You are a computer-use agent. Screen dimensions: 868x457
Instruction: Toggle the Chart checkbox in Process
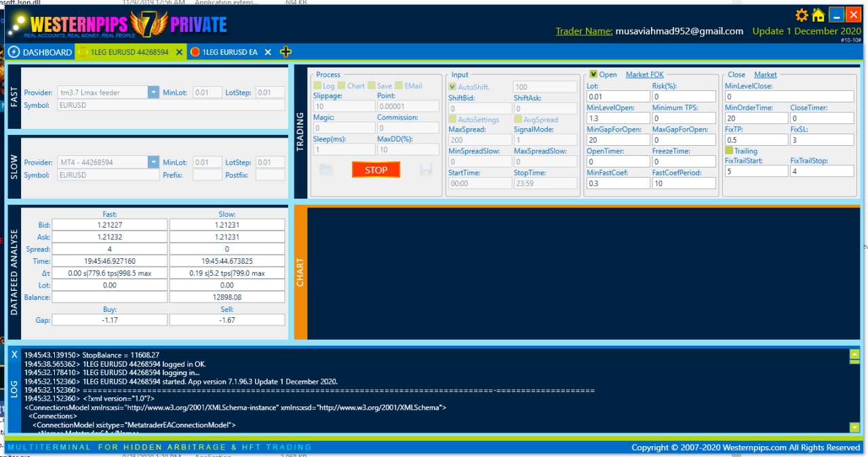tap(342, 85)
